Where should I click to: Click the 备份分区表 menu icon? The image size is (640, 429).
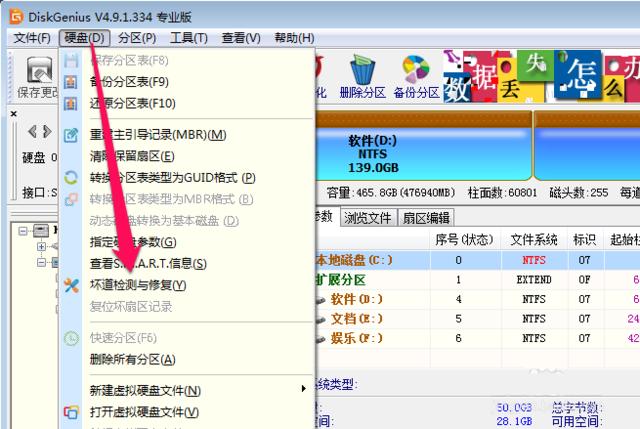[71, 82]
